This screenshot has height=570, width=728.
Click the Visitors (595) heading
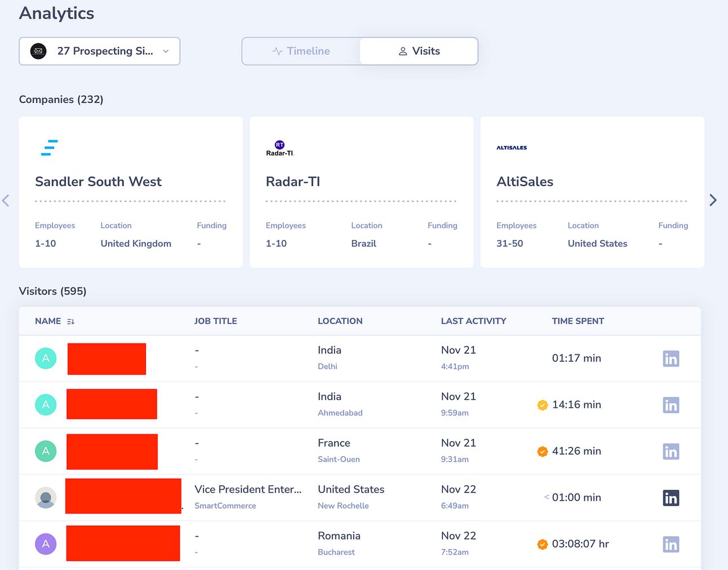(53, 291)
